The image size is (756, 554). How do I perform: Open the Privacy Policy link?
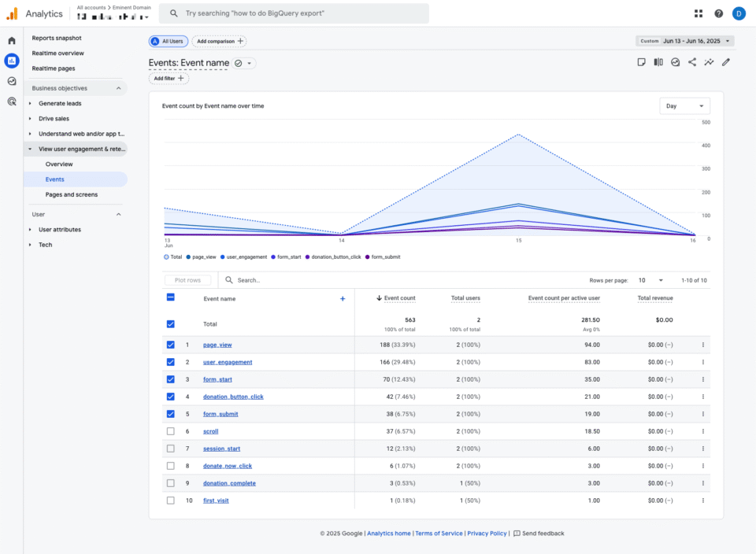(x=487, y=534)
